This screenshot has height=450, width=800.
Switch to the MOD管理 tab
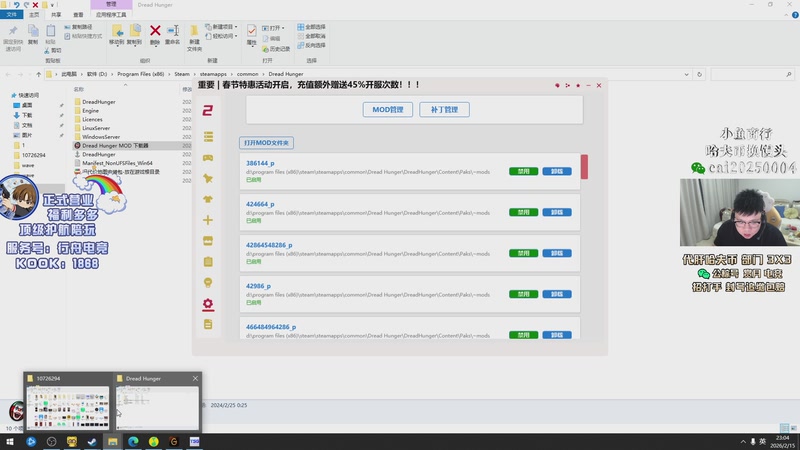click(388, 110)
